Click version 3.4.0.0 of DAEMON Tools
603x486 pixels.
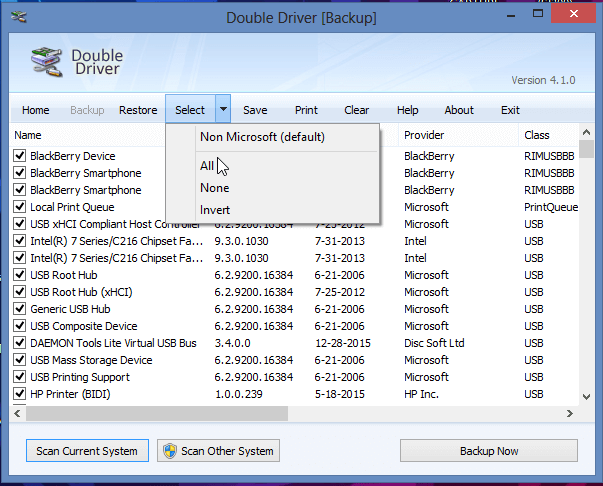pos(232,343)
